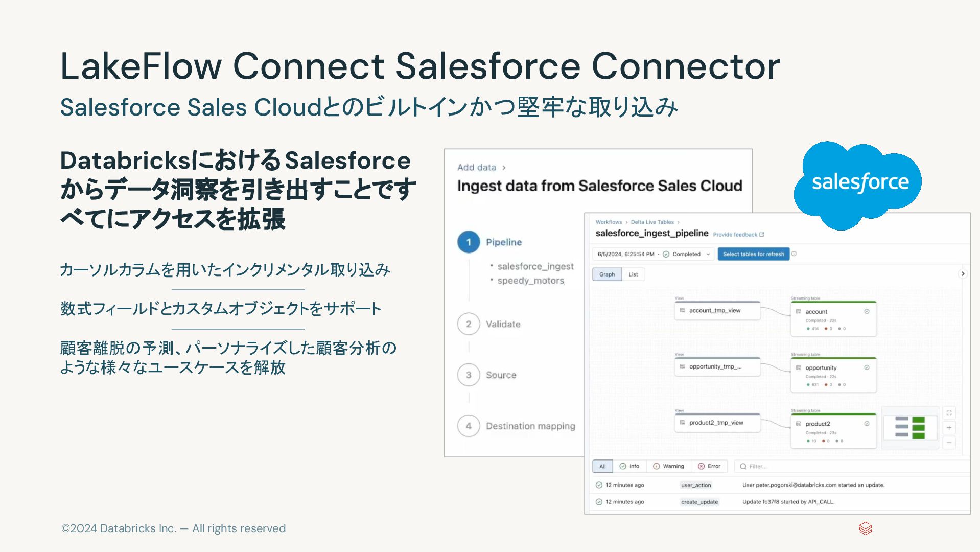Open the run selector dropdown showing Completed
Viewport: 980px width, 552px height.
(654, 254)
